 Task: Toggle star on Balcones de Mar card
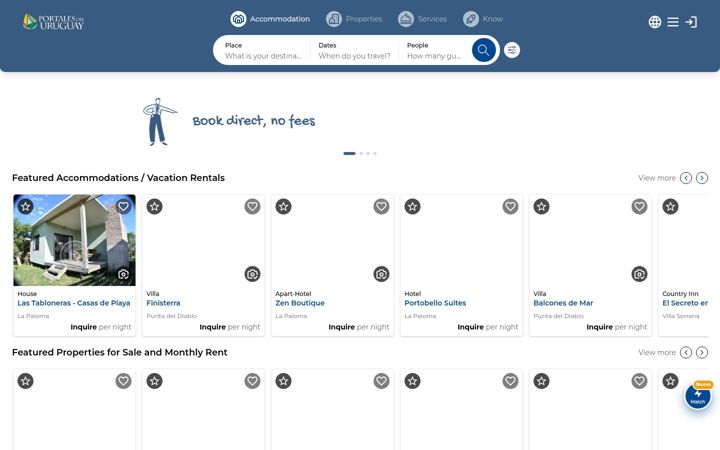(542, 207)
